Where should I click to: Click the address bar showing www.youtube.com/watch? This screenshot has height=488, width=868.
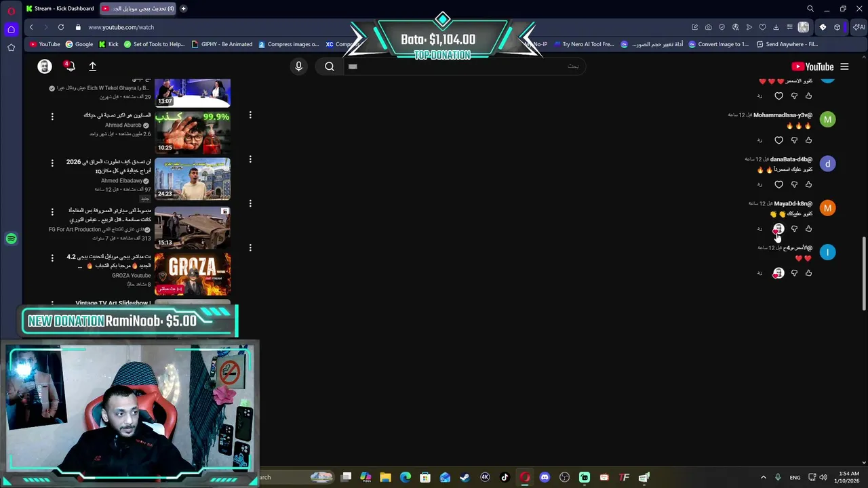(x=121, y=27)
